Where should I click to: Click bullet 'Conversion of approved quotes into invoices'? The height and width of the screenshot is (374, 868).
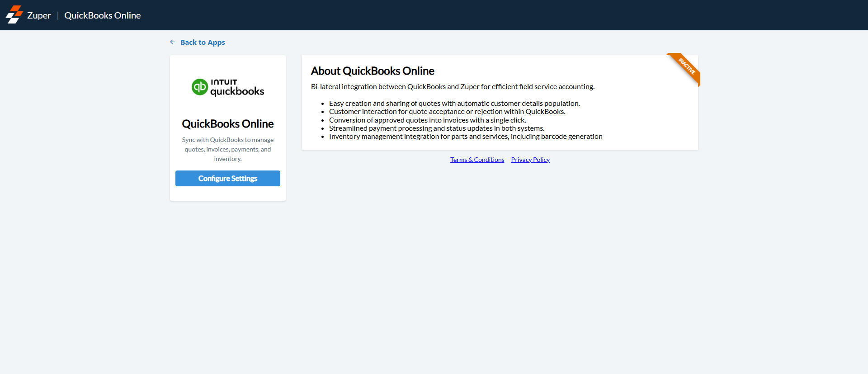(x=428, y=120)
